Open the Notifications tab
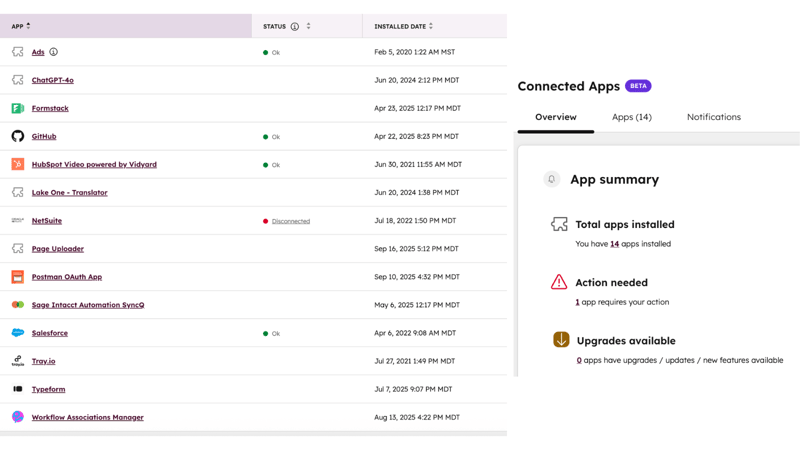 coord(713,117)
